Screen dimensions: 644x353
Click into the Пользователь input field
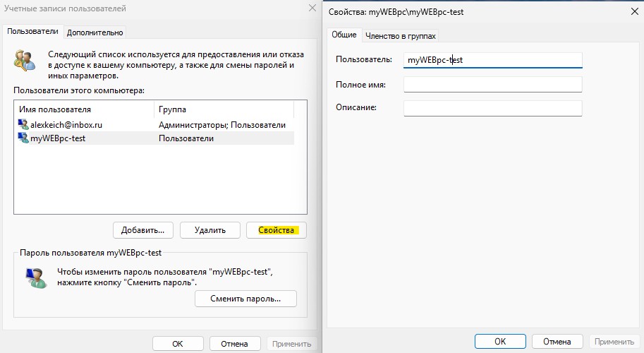click(x=493, y=60)
